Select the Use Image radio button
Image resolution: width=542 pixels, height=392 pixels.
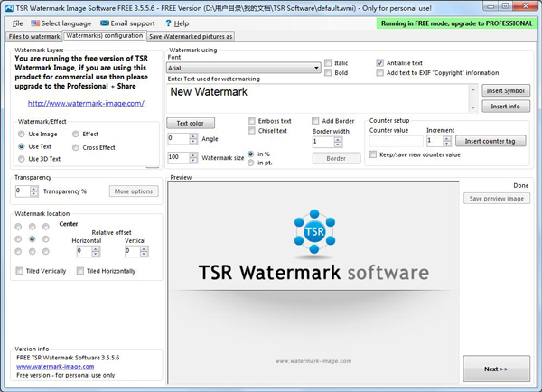(22, 134)
